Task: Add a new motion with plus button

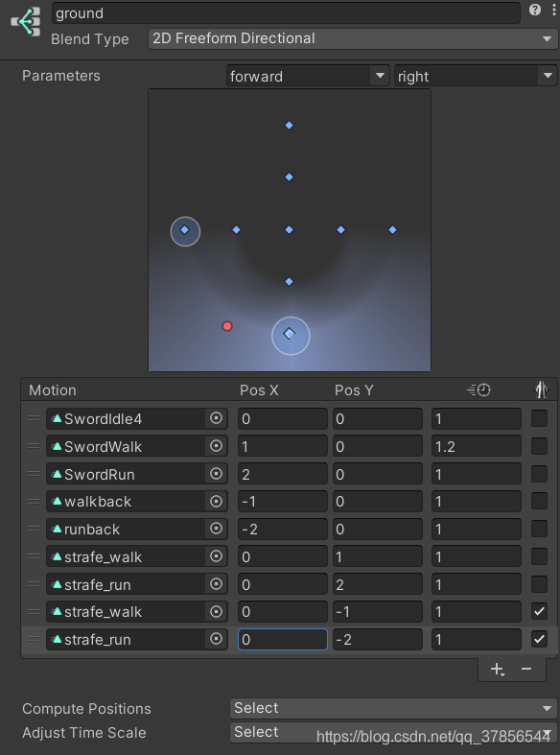Action: 497,670
